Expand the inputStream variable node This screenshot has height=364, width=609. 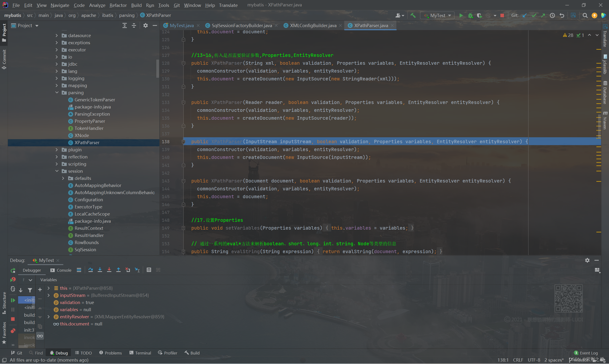pyautogui.click(x=49, y=295)
